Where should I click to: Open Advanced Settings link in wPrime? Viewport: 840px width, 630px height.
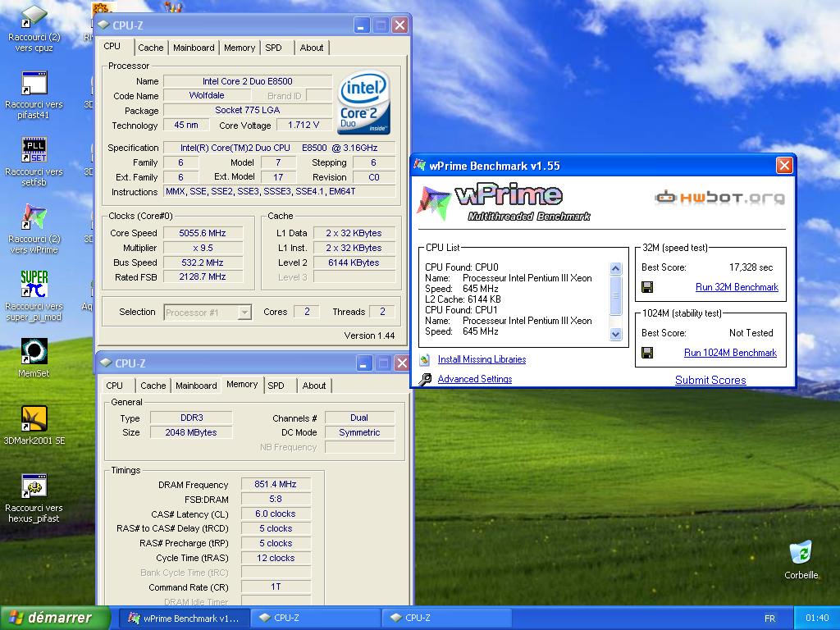tap(475, 379)
